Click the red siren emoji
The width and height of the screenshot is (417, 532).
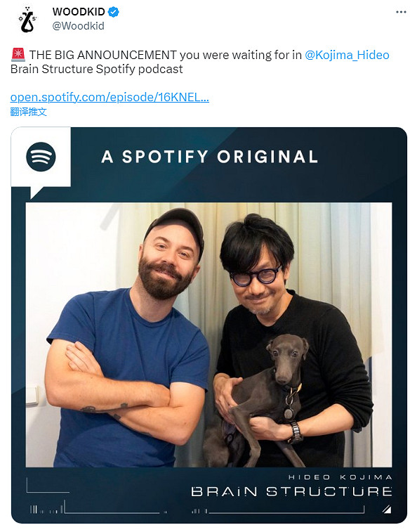click(x=18, y=55)
